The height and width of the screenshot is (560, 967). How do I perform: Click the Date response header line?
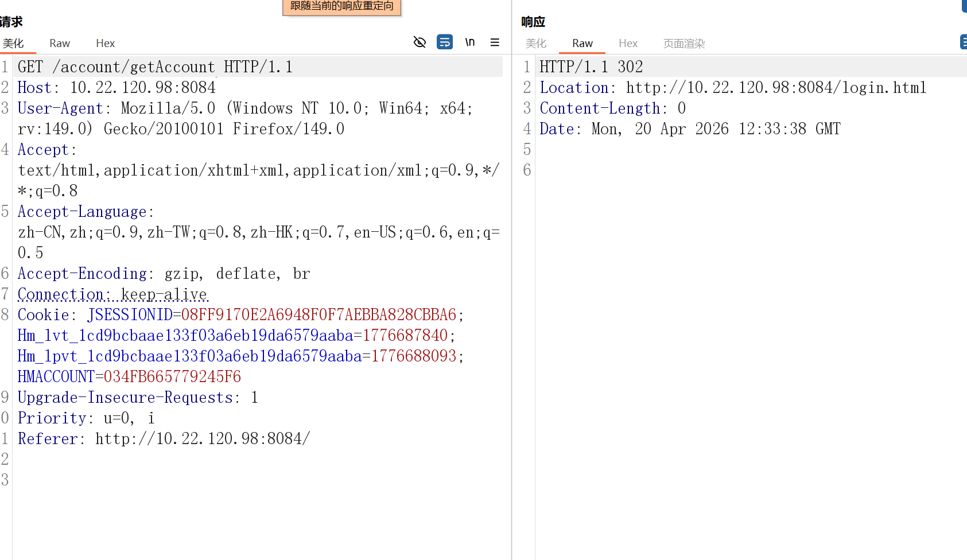pyautogui.click(x=690, y=129)
